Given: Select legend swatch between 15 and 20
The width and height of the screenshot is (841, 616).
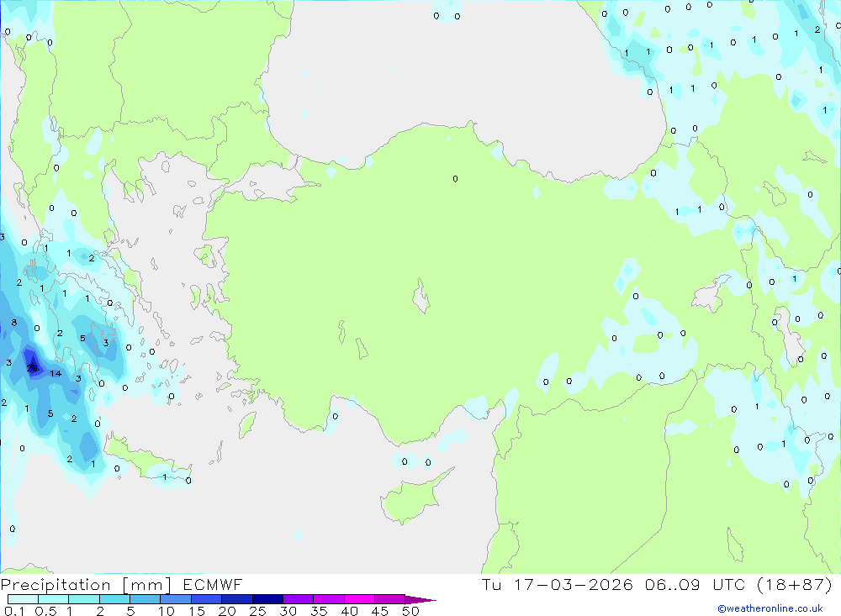Looking at the screenshot, I should tap(206, 599).
